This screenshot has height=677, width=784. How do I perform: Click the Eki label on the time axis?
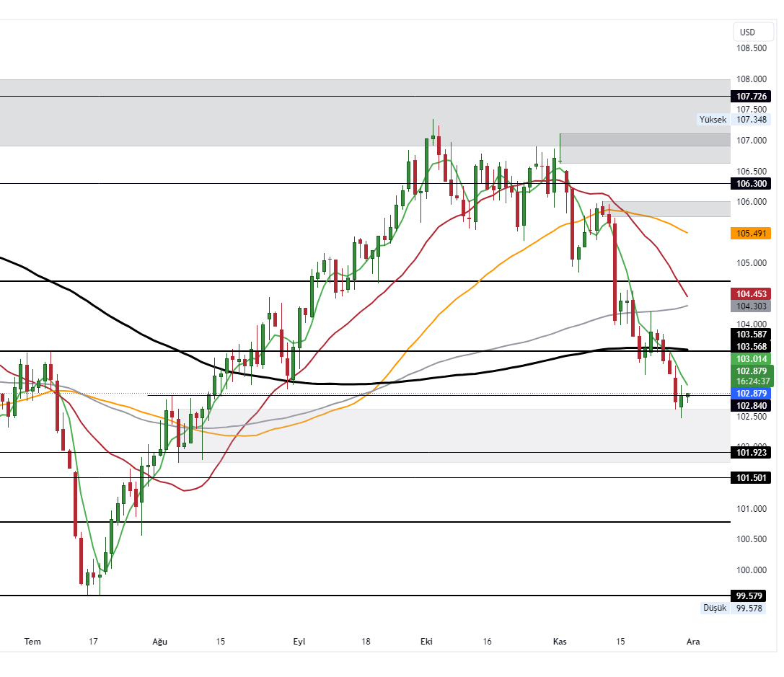click(426, 641)
